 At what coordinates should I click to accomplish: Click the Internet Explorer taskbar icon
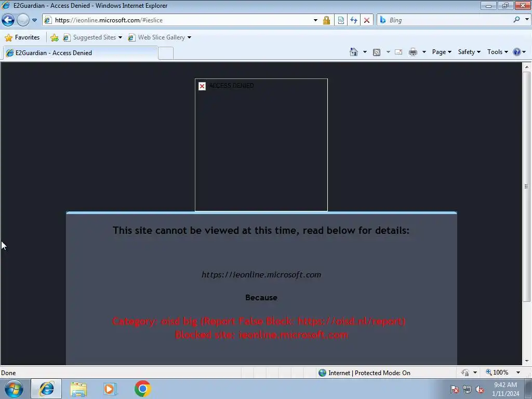click(46, 389)
